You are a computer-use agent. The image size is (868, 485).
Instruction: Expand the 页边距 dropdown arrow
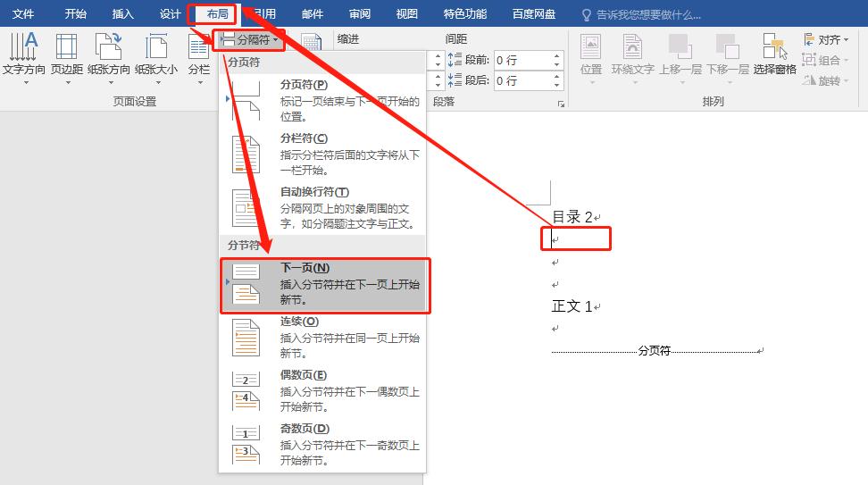[x=68, y=83]
